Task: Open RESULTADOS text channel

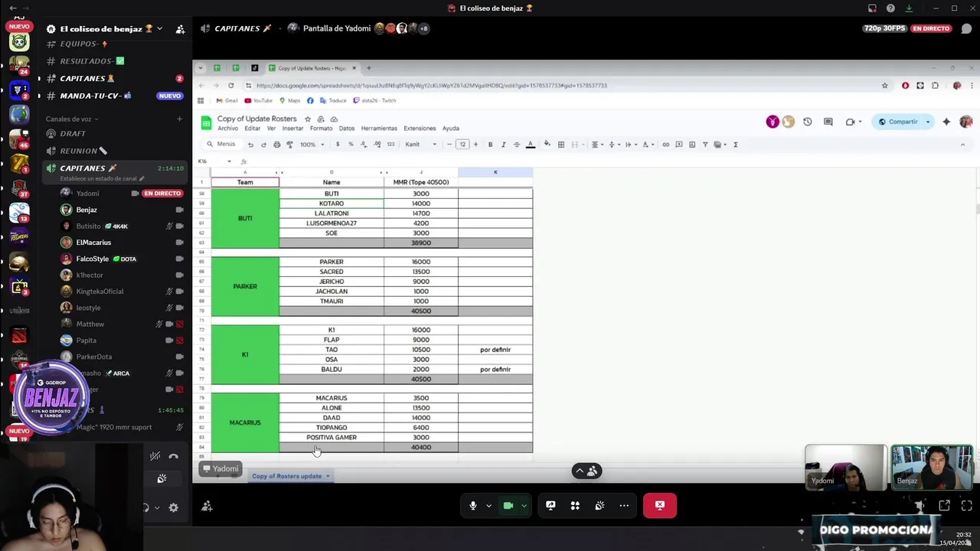Action: point(115,61)
